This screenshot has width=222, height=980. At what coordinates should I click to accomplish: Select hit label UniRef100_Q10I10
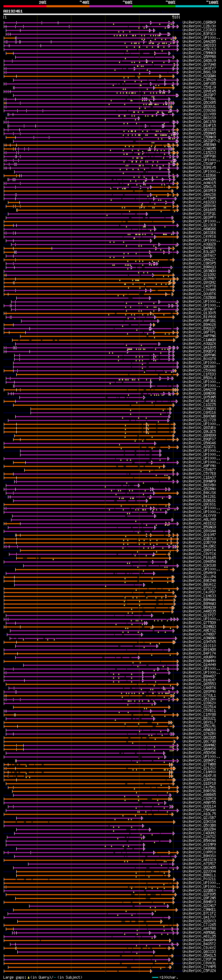click(199, 646)
